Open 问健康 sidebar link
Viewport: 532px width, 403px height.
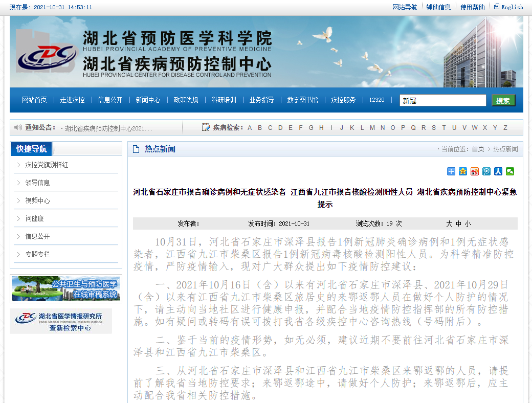click(x=34, y=218)
